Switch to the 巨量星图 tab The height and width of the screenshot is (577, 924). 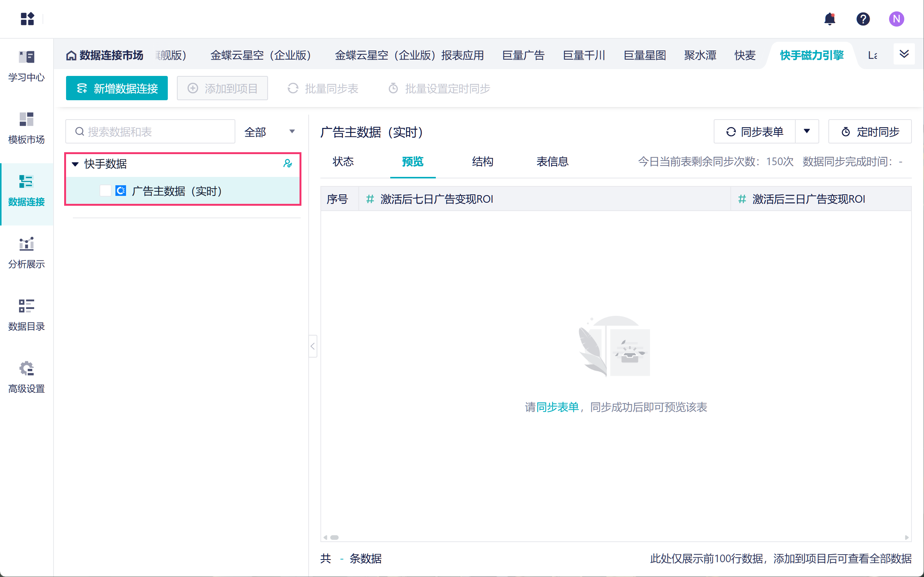click(x=645, y=55)
